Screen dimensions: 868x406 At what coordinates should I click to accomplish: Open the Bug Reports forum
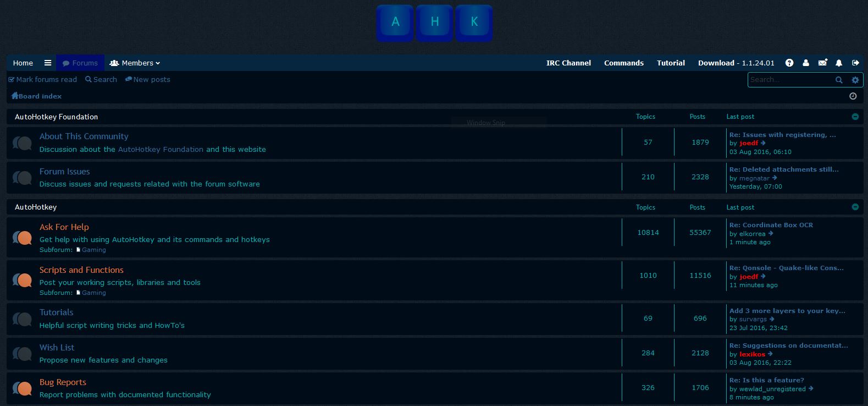pyautogui.click(x=63, y=382)
